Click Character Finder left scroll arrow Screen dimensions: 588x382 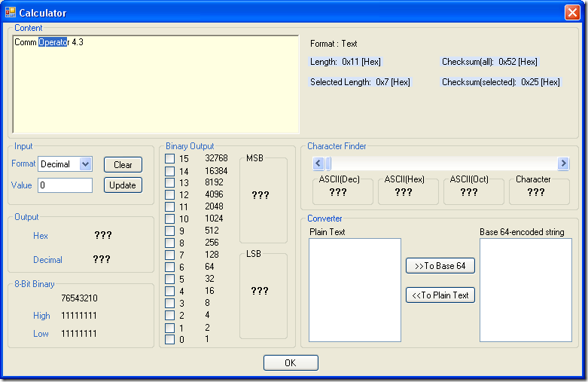(x=318, y=163)
